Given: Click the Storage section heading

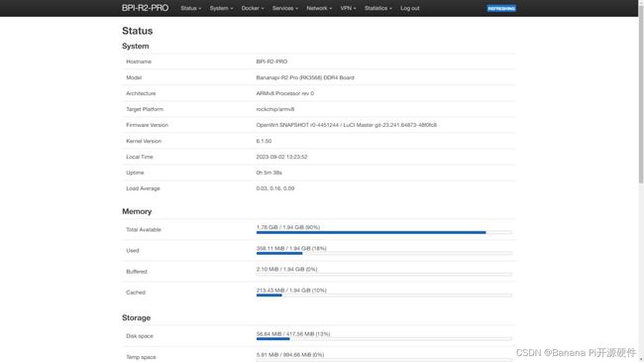Looking at the screenshot, I should click(136, 317).
